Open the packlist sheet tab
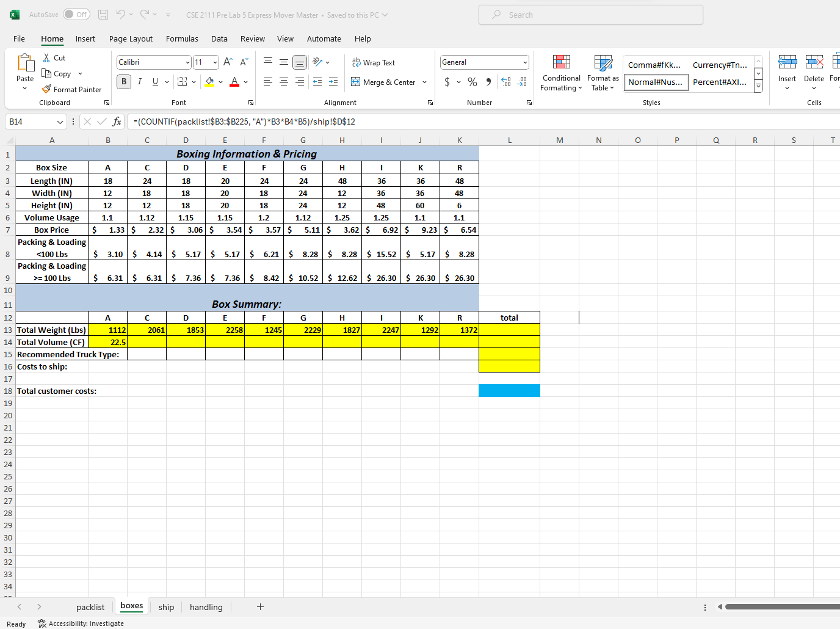This screenshot has width=840, height=629. pos(90,607)
